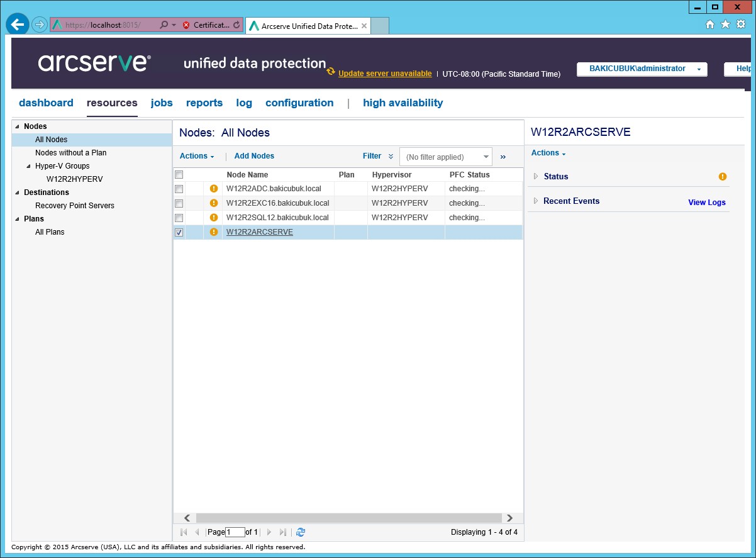Screen dimensions: 756x558
Task: Toggle the select-all header checkbox
Action: pyautogui.click(x=179, y=175)
